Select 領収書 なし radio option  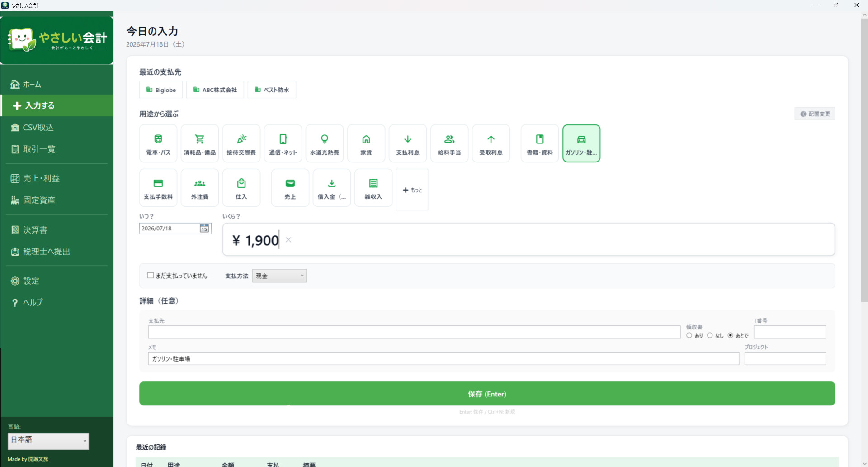pyautogui.click(x=710, y=335)
